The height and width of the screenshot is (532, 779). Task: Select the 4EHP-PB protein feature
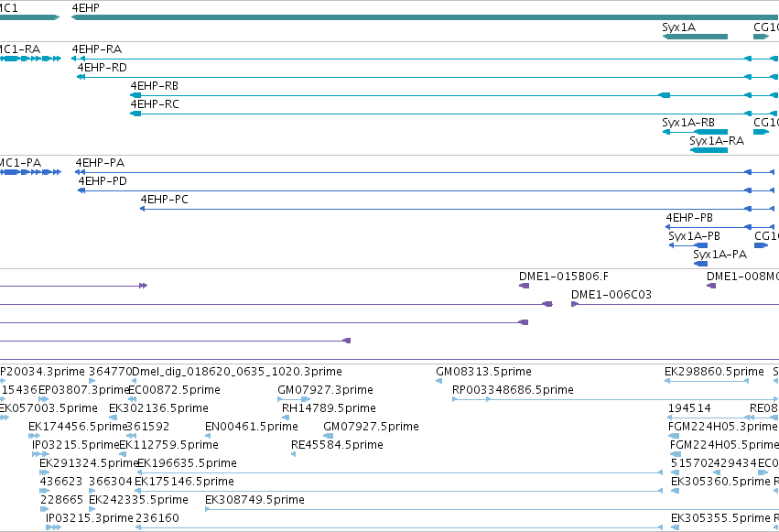pos(719,227)
